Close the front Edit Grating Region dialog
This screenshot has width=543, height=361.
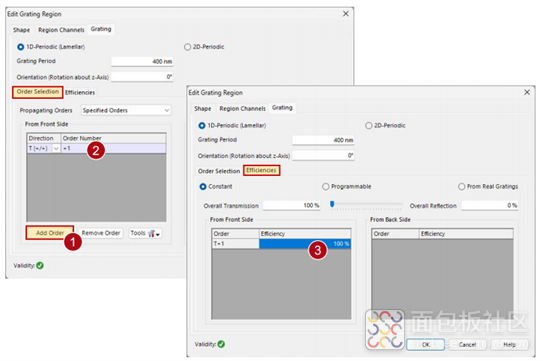tap(527, 93)
